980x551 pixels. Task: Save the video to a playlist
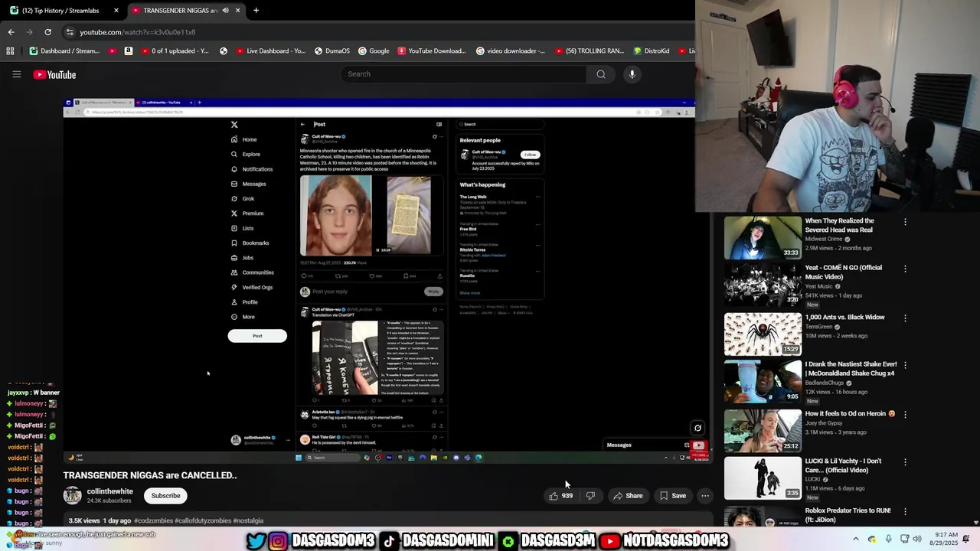673,496
